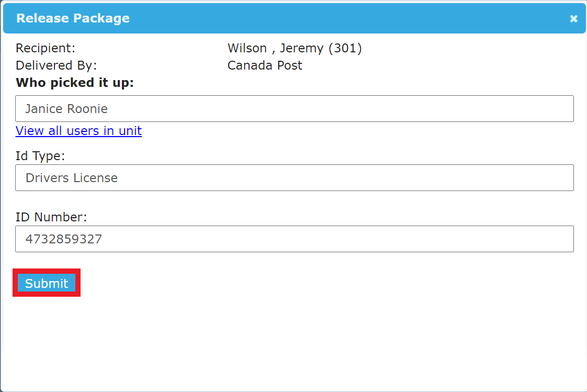The width and height of the screenshot is (587, 392).
Task: Click the Release Package title text
Action: pos(73,18)
